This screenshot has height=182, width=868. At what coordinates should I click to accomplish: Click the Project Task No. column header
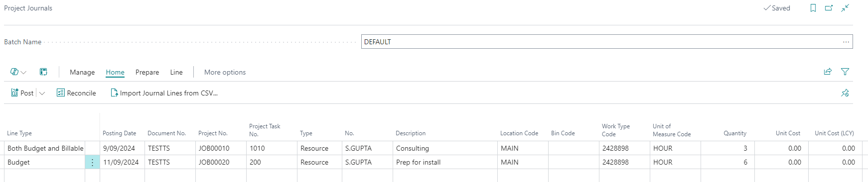click(265, 130)
